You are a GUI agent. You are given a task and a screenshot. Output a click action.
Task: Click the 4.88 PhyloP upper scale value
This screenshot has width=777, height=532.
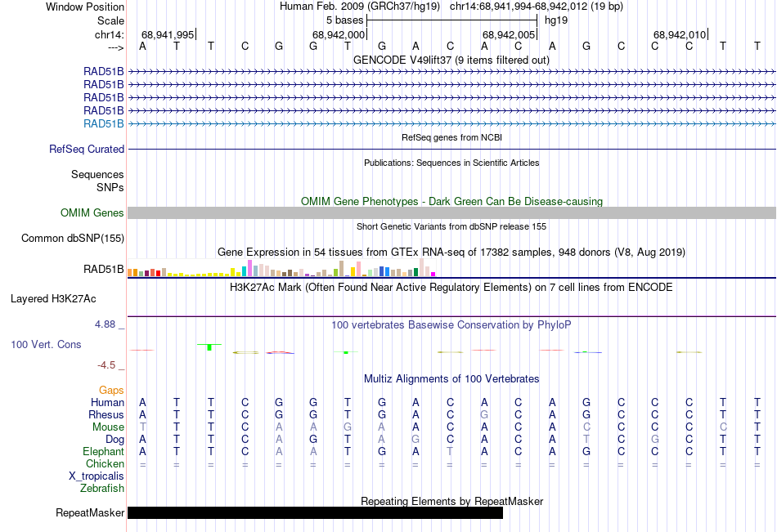tap(105, 324)
